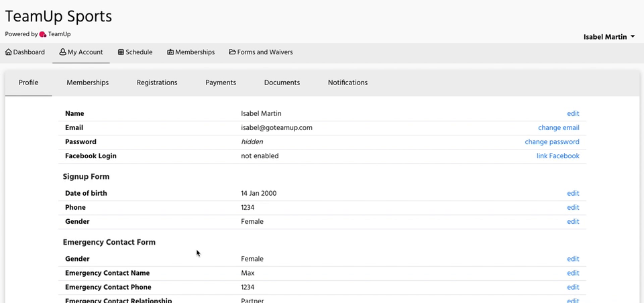This screenshot has width=644, height=303.
Task: Open the Isabel Martin user dropdown
Action: [609, 37]
